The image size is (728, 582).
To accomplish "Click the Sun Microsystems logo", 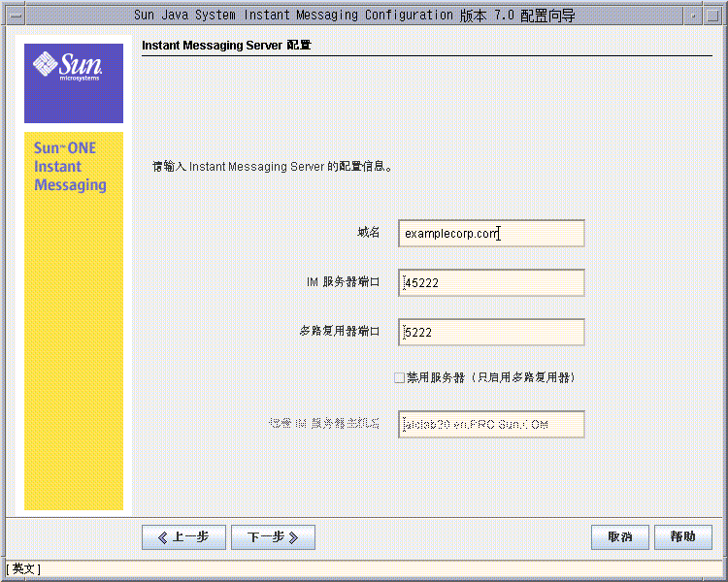I will coord(74,83).
